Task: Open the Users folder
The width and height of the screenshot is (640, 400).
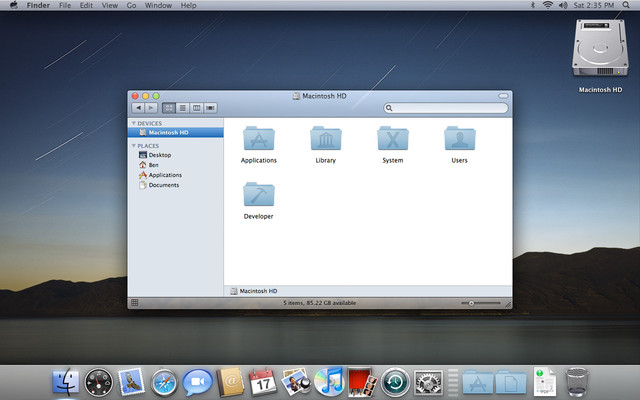Action: pos(459,138)
